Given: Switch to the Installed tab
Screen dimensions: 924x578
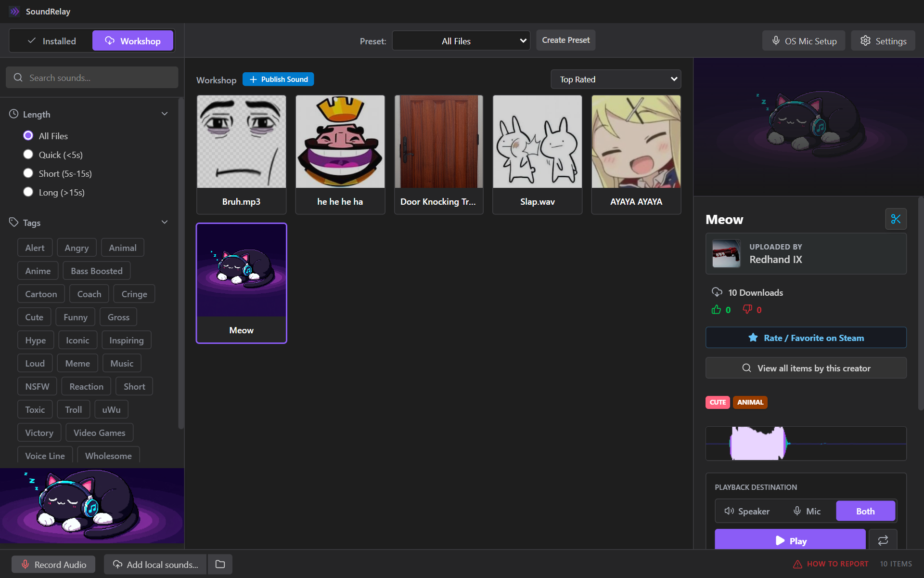Looking at the screenshot, I should coord(51,41).
